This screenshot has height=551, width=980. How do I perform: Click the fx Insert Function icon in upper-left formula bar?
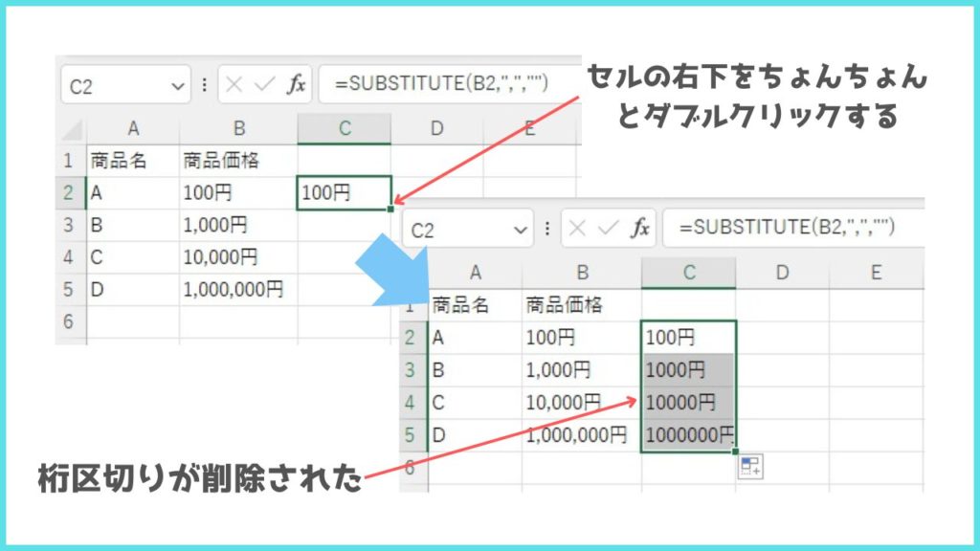click(x=296, y=85)
